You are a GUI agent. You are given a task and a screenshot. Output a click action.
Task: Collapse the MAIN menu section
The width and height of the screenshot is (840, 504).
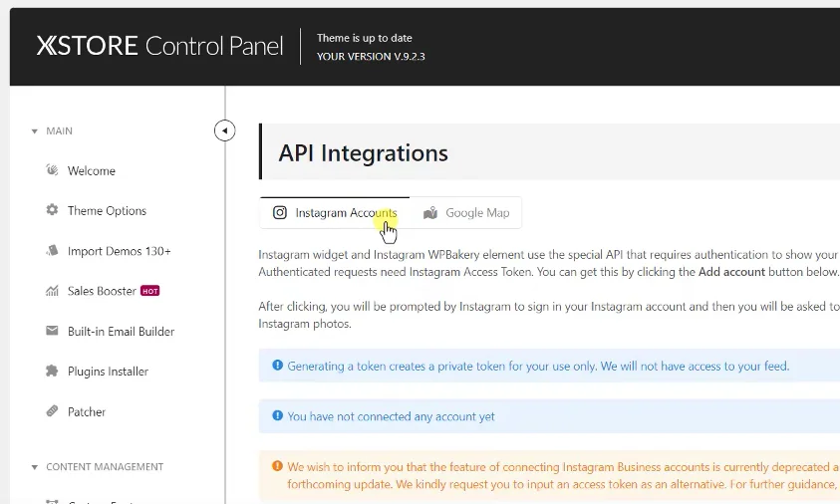35,131
